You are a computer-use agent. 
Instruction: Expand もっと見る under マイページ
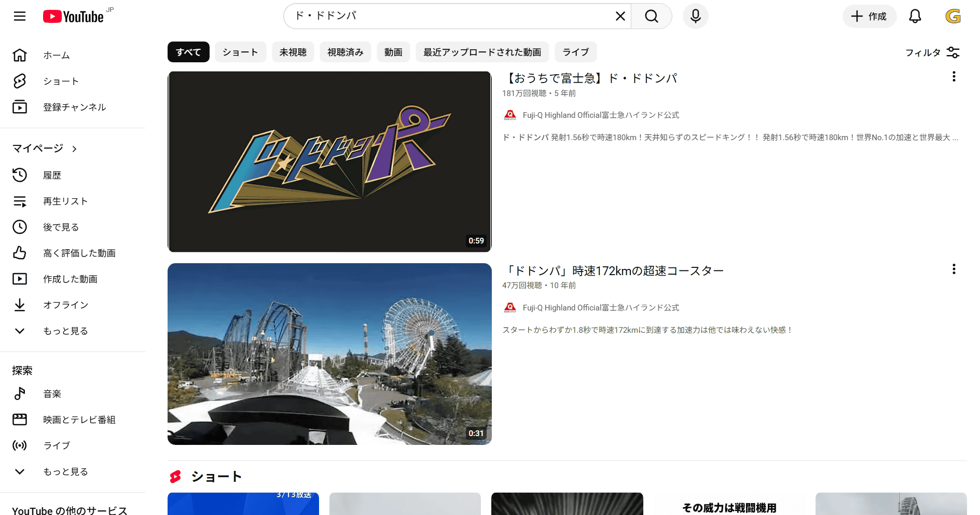pyautogui.click(x=65, y=331)
